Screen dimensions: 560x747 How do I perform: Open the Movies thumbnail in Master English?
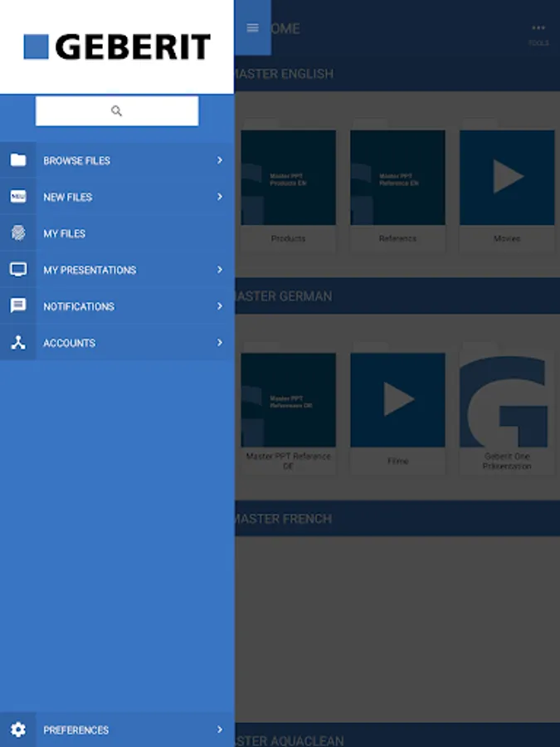507,178
